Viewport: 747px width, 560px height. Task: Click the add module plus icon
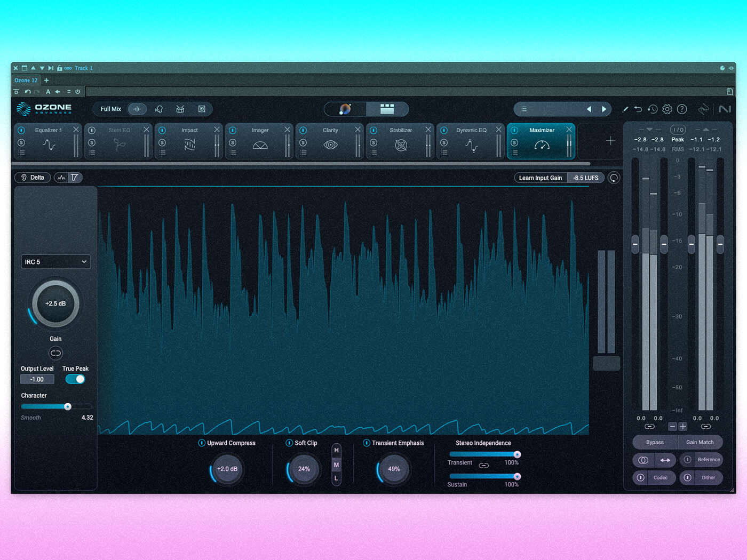point(610,141)
